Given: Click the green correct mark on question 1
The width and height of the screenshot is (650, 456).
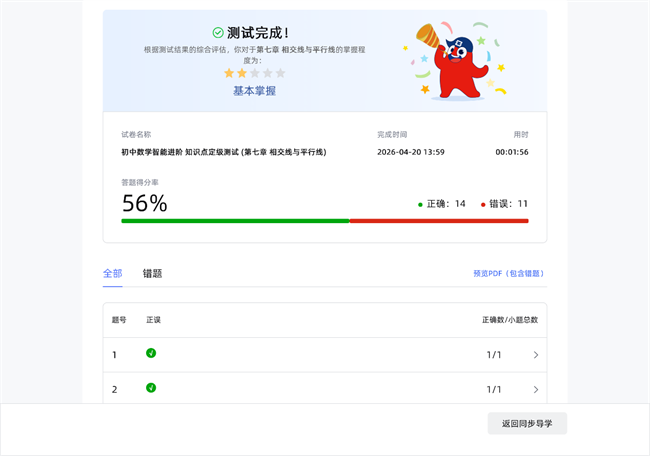Looking at the screenshot, I should 151,353.
